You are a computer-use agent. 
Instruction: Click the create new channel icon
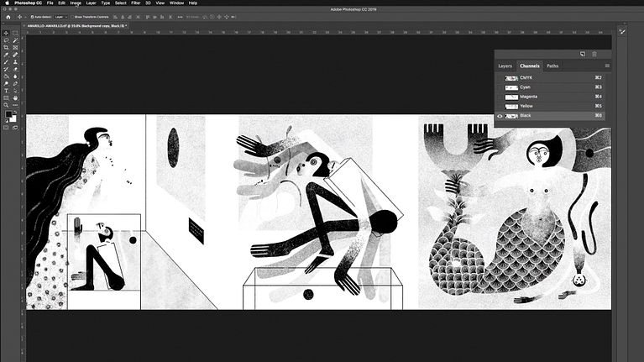tap(582, 55)
